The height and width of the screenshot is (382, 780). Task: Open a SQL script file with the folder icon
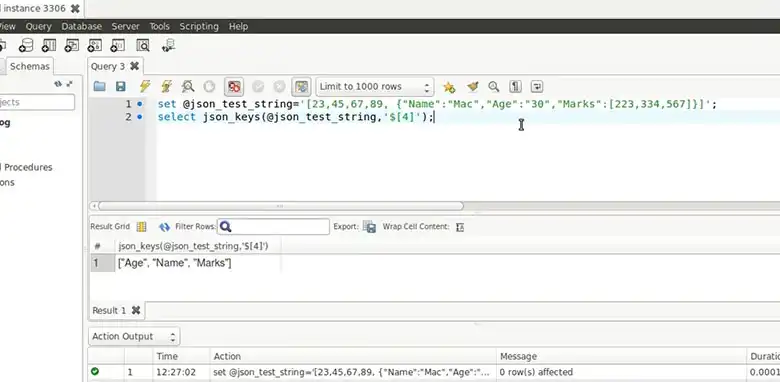tap(99, 87)
